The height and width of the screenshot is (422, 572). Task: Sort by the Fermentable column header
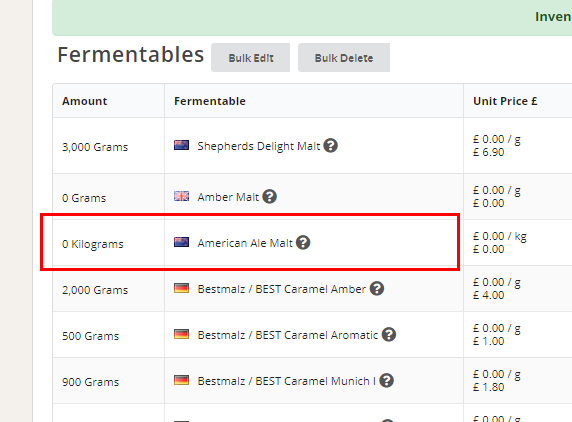tap(210, 101)
